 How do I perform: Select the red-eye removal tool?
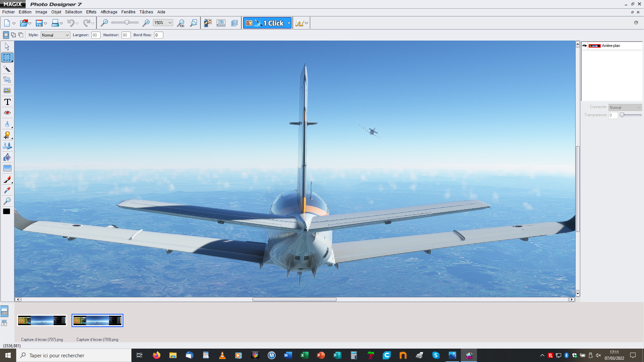tap(7, 113)
